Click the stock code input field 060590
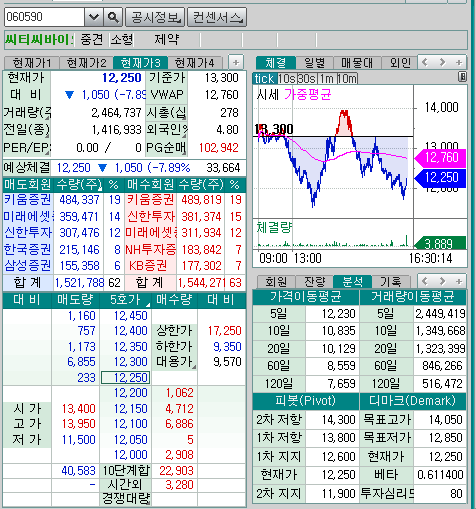Image resolution: width=476 pixels, height=509 pixels. pyautogui.click(x=44, y=17)
